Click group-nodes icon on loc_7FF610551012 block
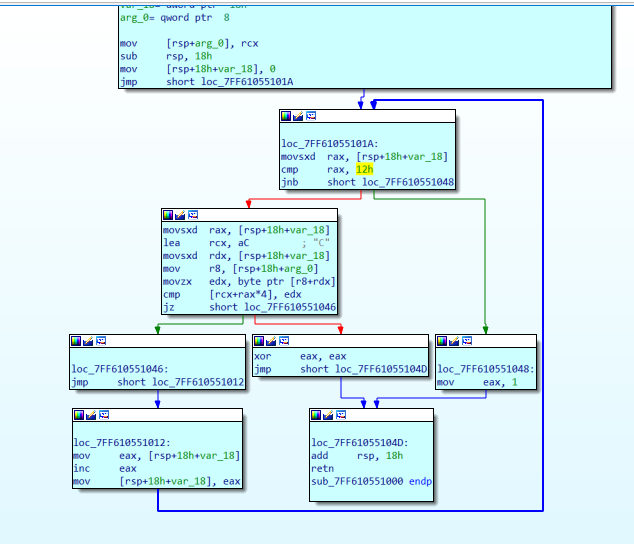This screenshot has width=634, height=544. click(x=104, y=415)
